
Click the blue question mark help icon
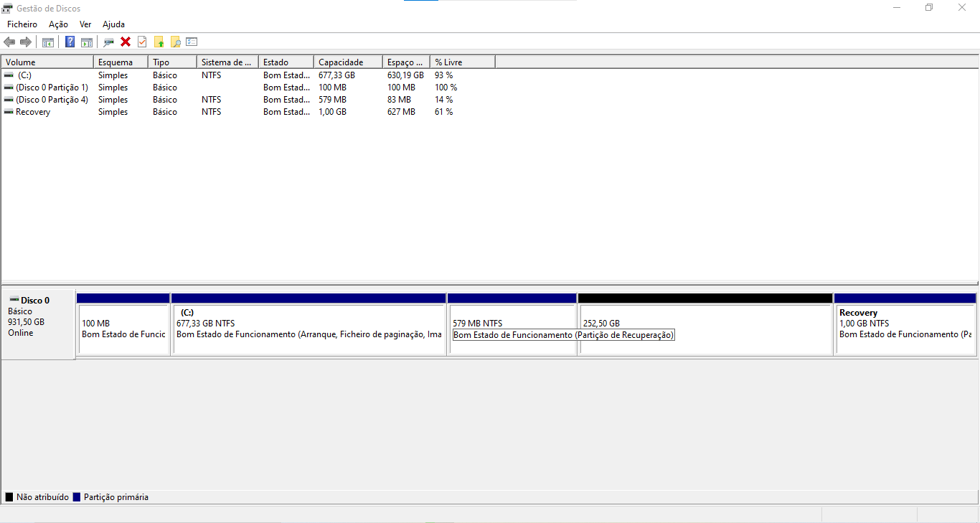pyautogui.click(x=70, y=42)
